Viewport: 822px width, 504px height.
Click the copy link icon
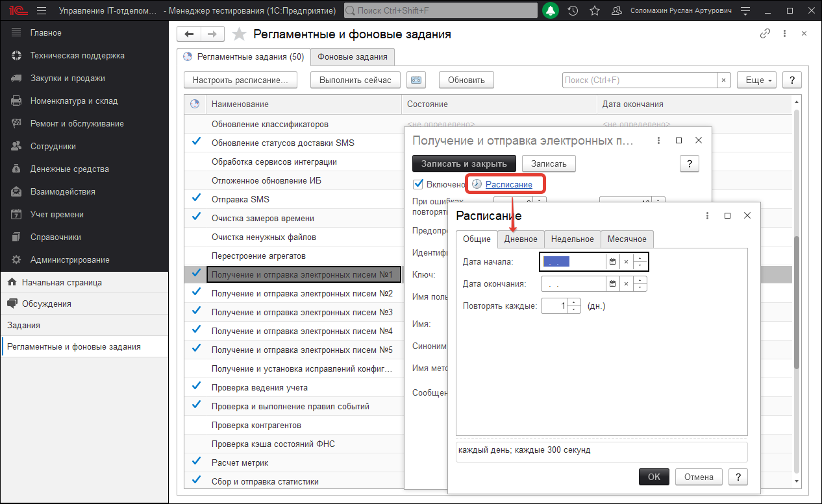coord(765,34)
